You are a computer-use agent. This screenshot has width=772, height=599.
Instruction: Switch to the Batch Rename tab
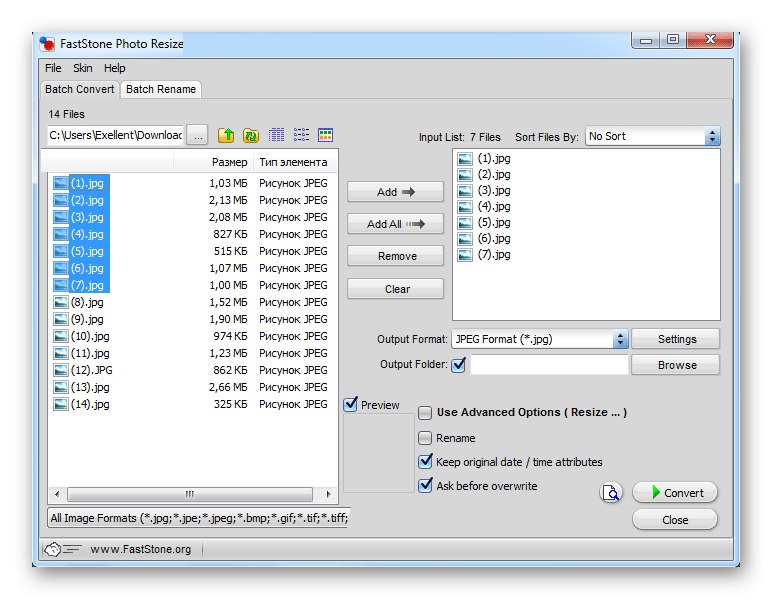pos(161,89)
